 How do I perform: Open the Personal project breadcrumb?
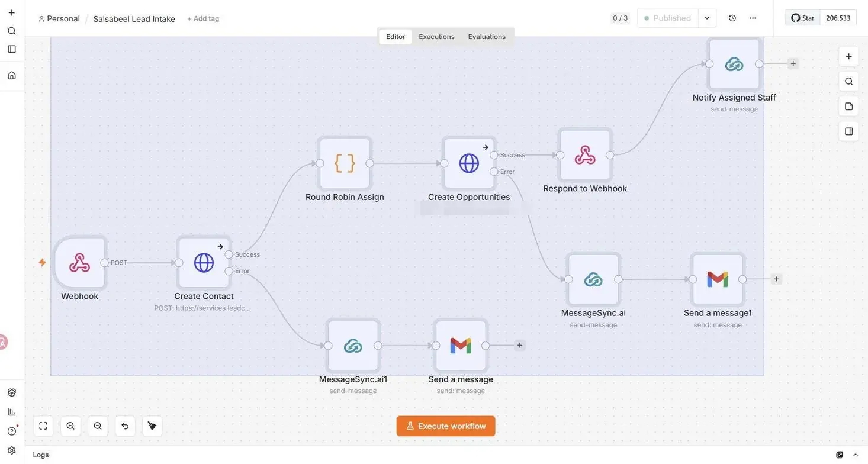(59, 18)
